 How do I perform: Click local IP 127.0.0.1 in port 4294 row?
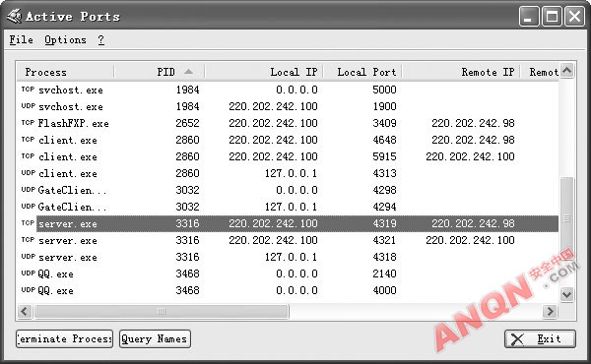coord(291,207)
